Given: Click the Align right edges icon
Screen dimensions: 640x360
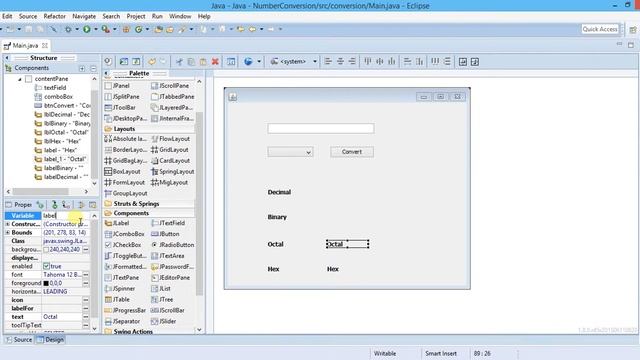Looking at the screenshot, I should pos(352,62).
